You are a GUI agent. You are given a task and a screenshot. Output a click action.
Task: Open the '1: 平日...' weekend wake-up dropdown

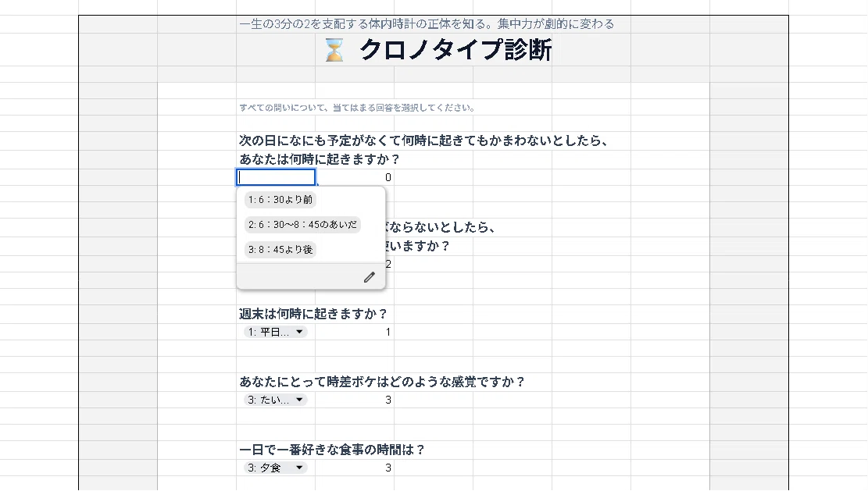click(275, 332)
